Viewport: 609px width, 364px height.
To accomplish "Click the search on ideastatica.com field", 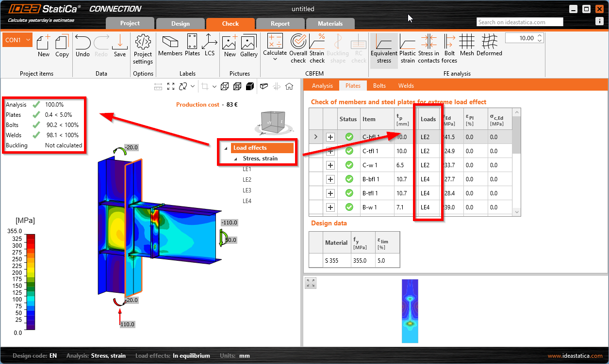I will point(520,22).
